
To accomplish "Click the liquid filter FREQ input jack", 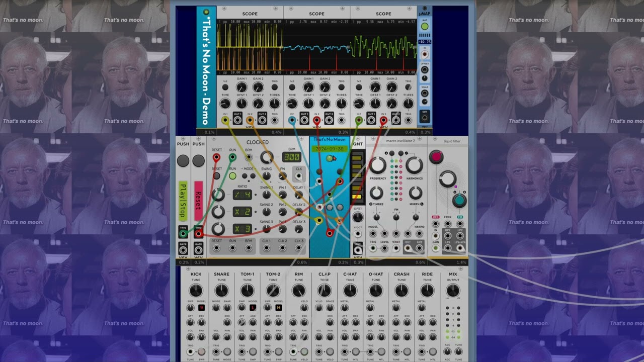I will pos(447,224).
